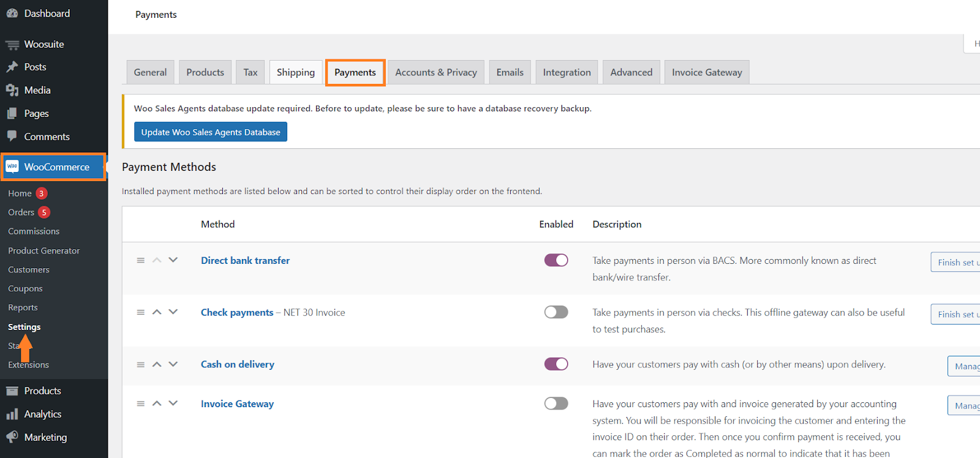980x458 pixels.
Task: Click Finish set up for Check payments
Action: (956, 314)
